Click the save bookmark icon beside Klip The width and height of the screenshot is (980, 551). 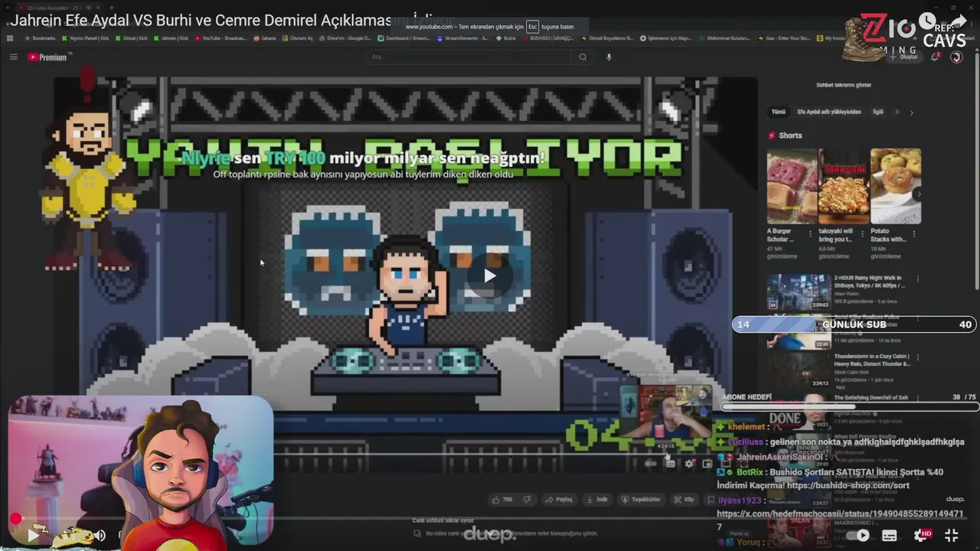711,500
